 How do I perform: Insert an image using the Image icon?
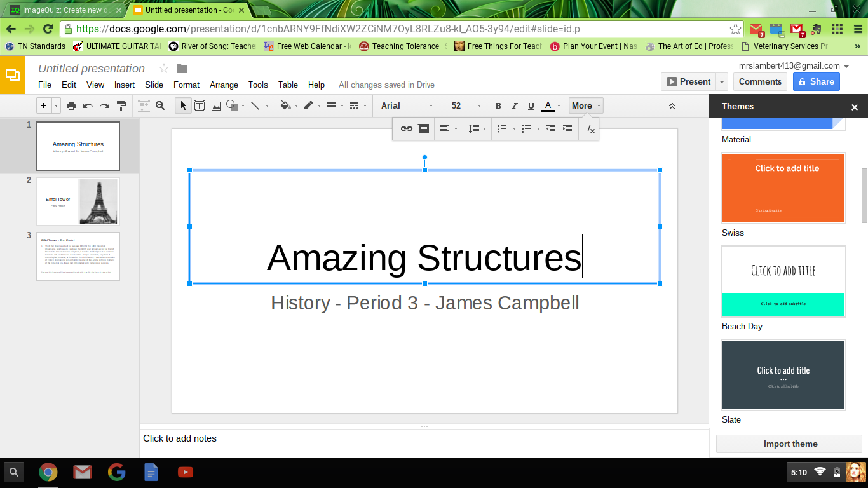pyautogui.click(x=216, y=106)
